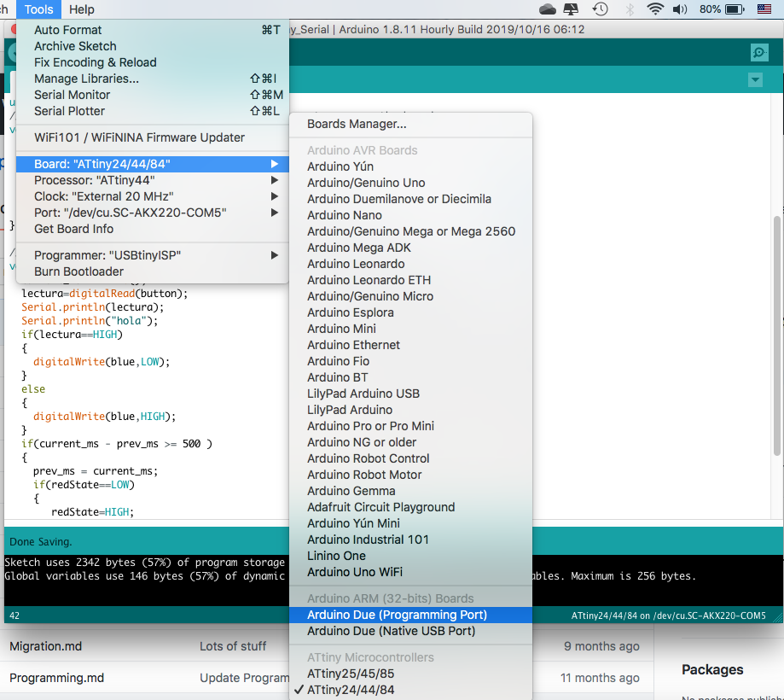
Task: Select Arduino Ethernet
Action: pos(410,345)
